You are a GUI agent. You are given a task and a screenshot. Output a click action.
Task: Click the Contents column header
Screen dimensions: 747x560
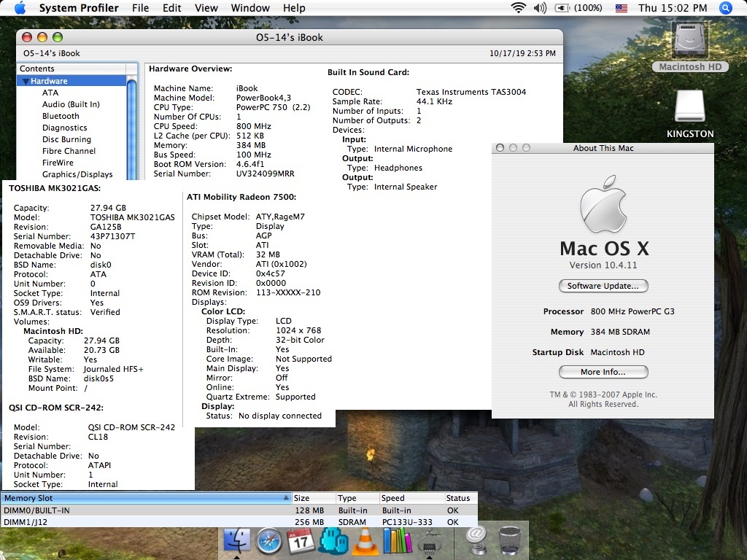point(71,69)
